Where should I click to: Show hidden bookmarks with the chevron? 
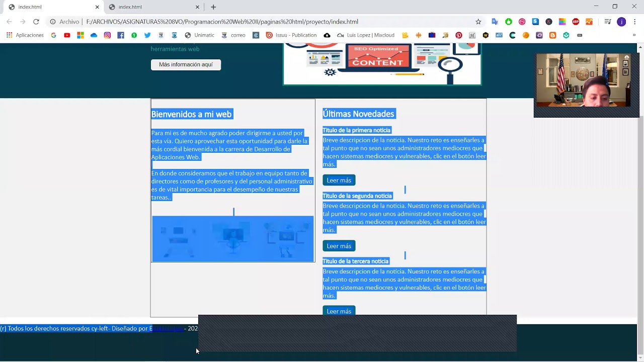pyautogui.click(x=634, y=35)
